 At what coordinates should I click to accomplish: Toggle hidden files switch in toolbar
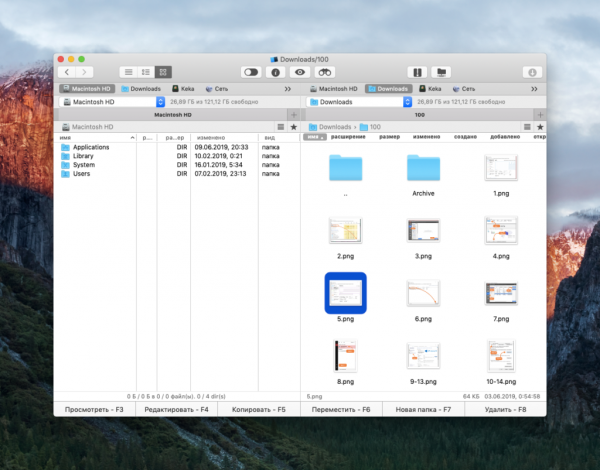[251, 72]
